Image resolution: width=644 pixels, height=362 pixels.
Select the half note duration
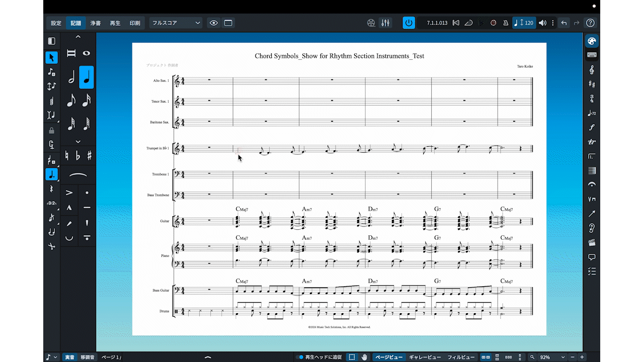tap(71, 77)
